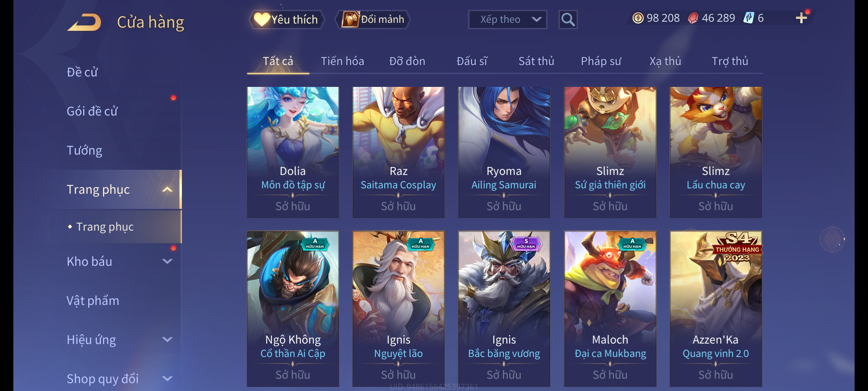Open the search magnifier icon
868x391 pixels.
click(x=568, y=20)
